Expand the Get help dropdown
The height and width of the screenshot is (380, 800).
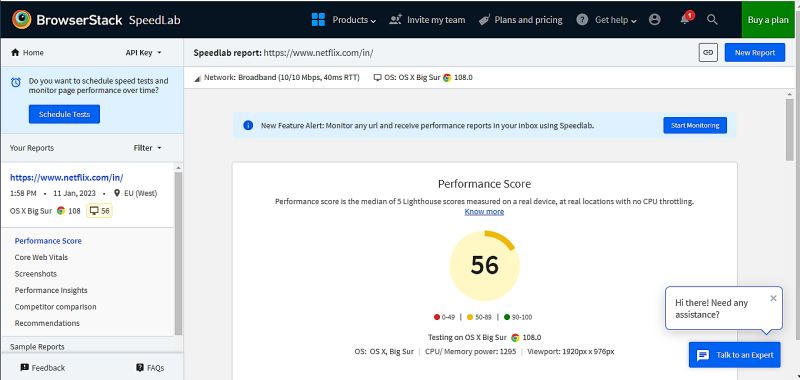click(x=616, y=20)
